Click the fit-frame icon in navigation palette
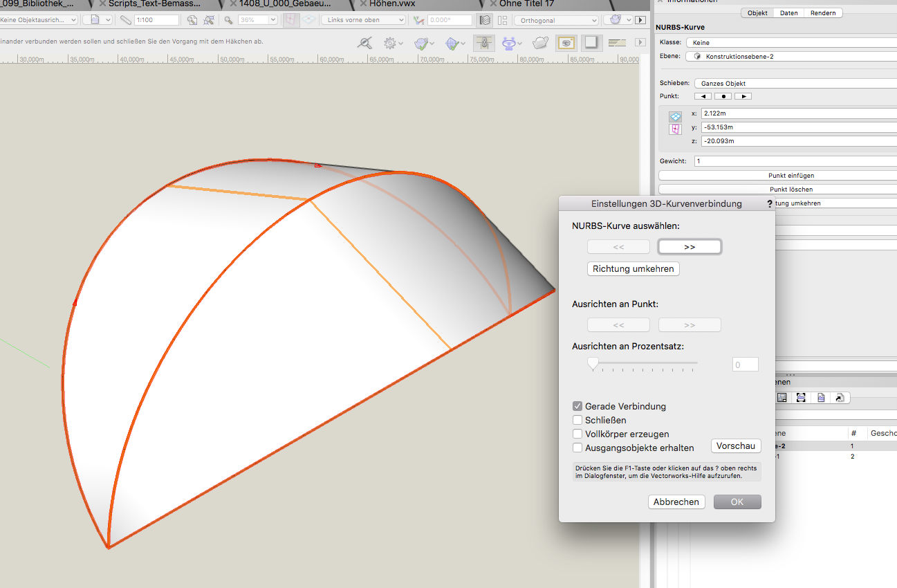Image resolution: width=897 pixels, height=588 pixels. pos(801,398)
